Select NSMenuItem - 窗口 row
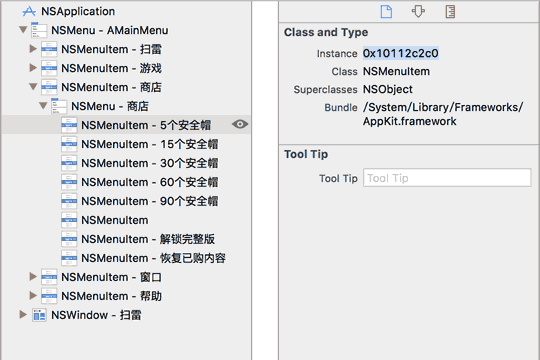 [125, 277]
